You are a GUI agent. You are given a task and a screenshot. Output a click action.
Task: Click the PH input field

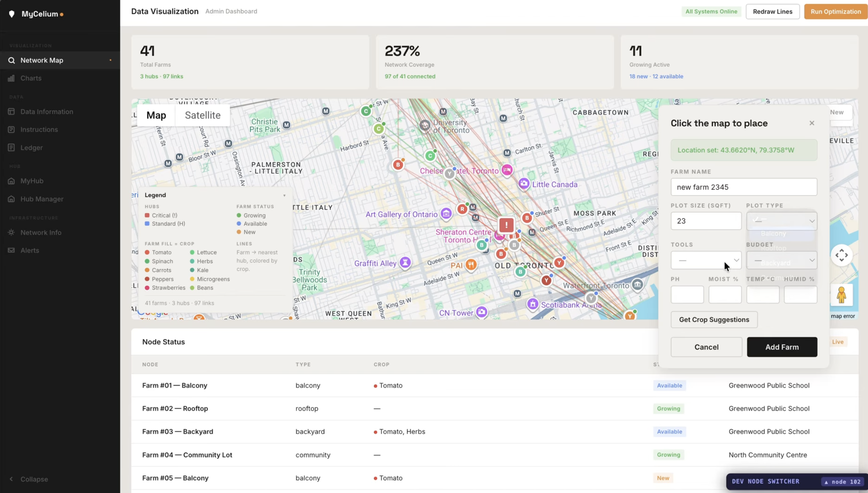687,295
